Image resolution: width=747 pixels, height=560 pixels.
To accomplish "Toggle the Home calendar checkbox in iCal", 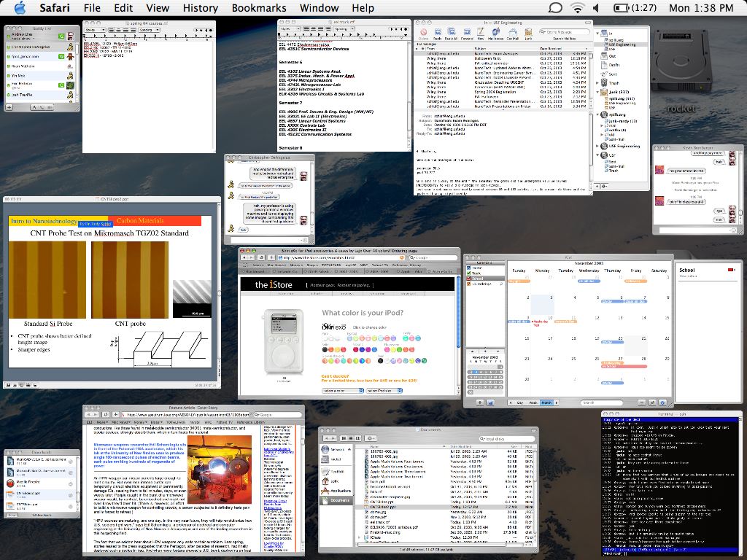I will point(469,268).
